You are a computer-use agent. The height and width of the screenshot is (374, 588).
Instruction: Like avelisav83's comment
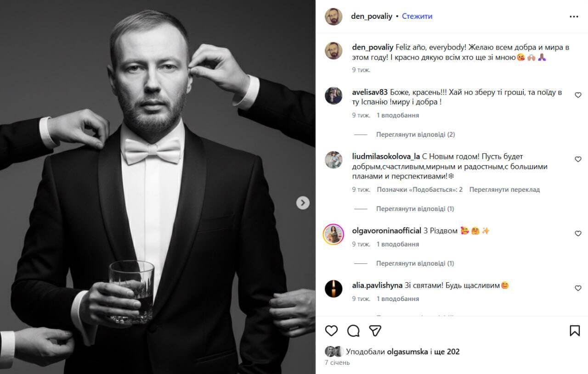pos(578,95)
